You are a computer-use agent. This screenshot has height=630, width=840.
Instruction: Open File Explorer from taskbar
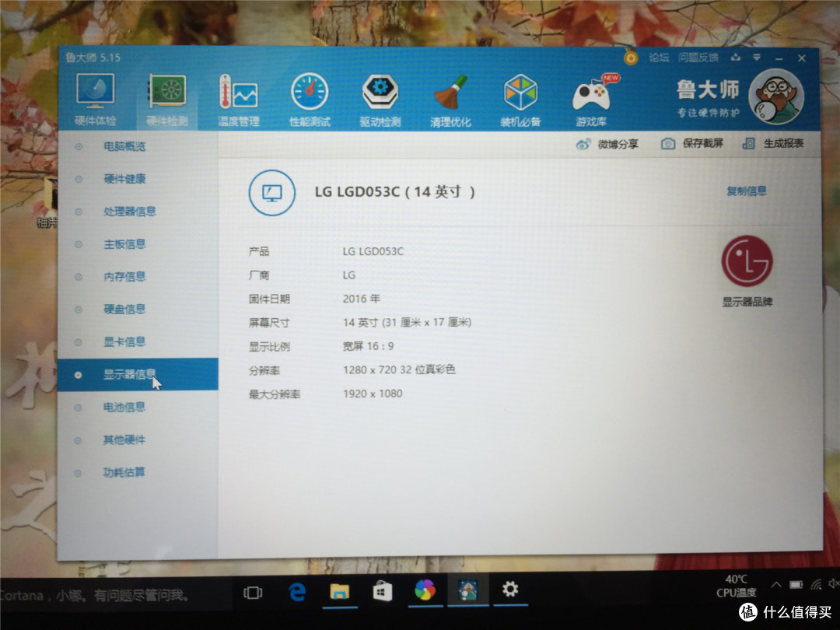point(340,591)
